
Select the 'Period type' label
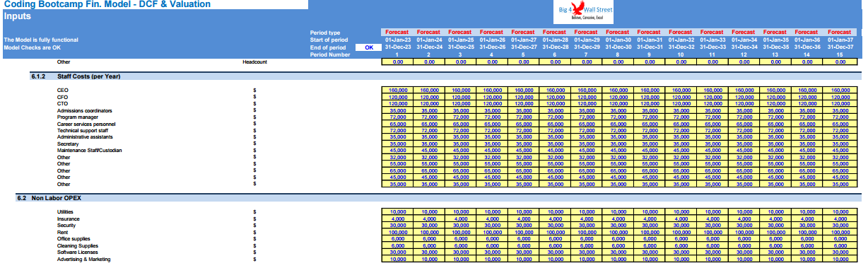click(x=325, y=33)
